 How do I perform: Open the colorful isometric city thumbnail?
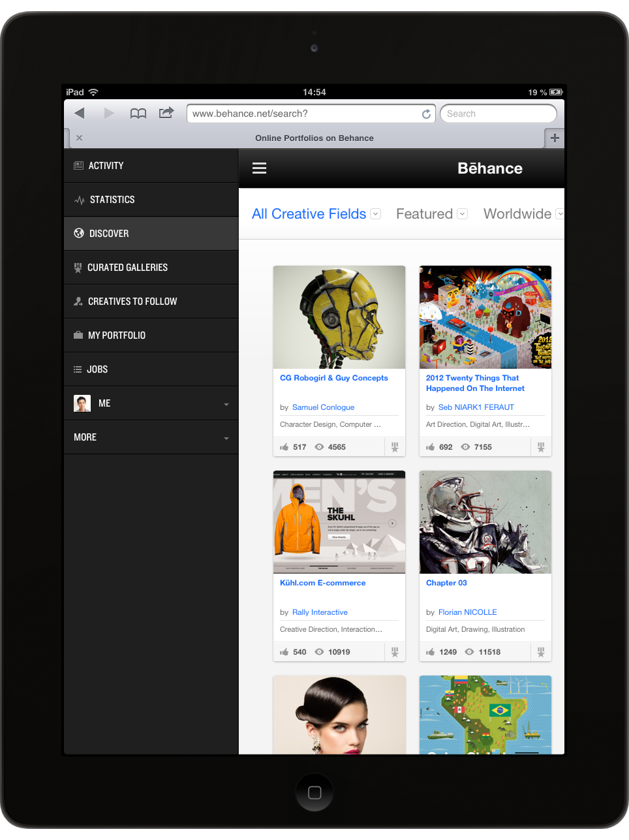[x=485, y=317]
